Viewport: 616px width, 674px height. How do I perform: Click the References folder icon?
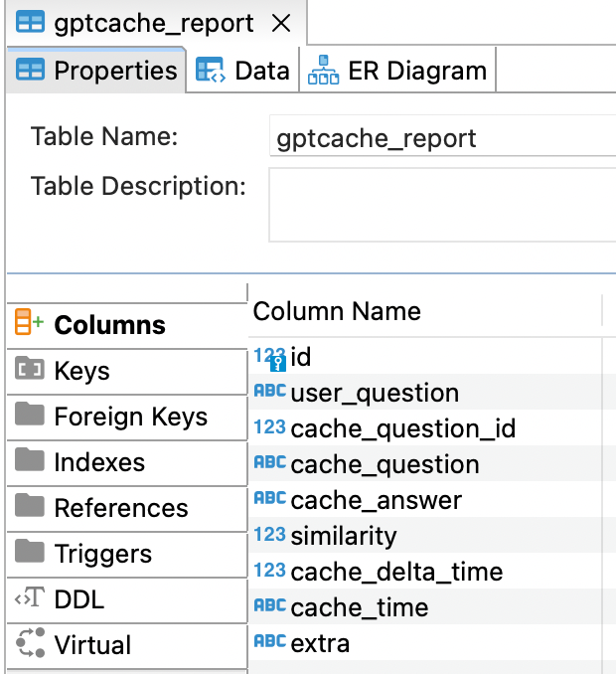click(30, 505)
